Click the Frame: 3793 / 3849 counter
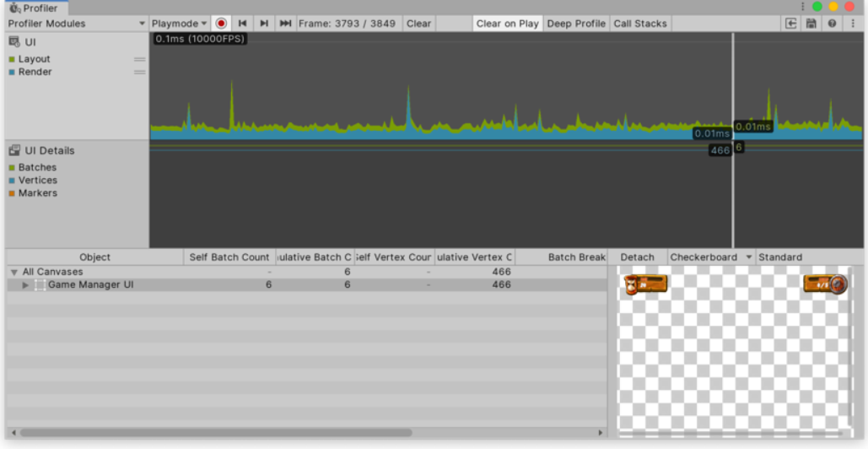Screen dimensions: 868x449 [347, 24]
